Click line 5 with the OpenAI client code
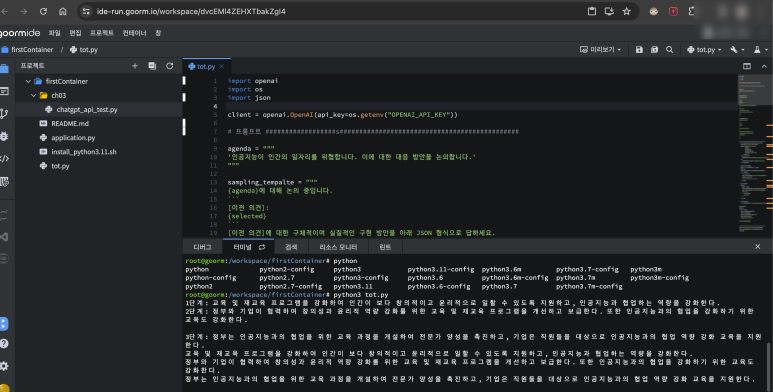 343,115
